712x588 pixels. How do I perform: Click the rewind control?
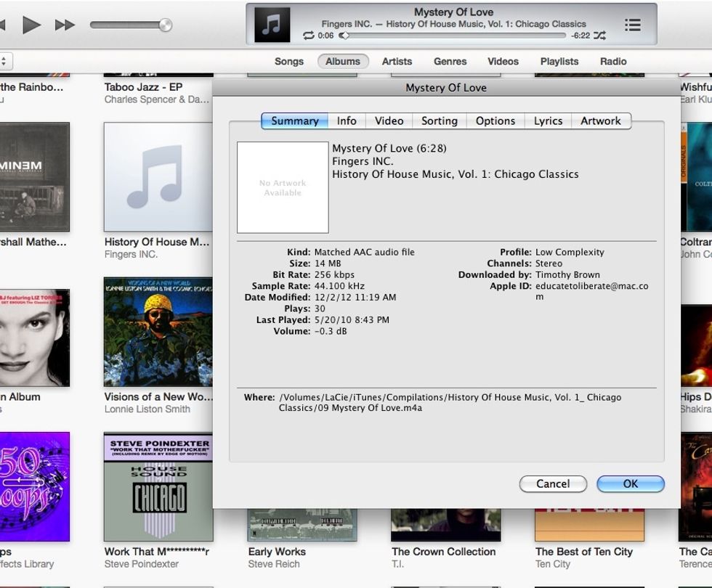tap(7, 24)
